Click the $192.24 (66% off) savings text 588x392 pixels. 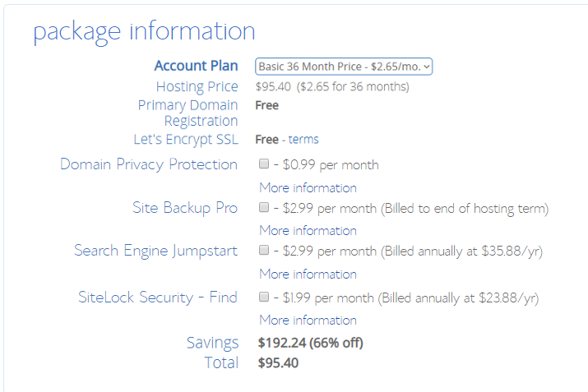311,343
